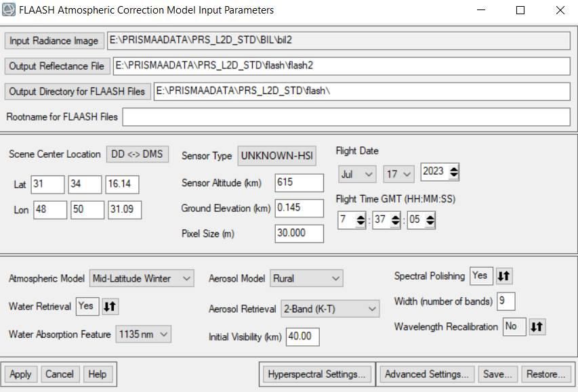Click Output Directory for FLAASH Files button
578x392 pixels.
click(x=77, y=91)
